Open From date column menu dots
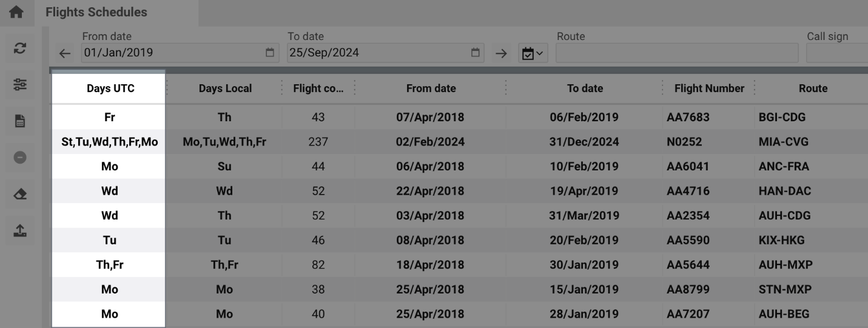868x328 pixels. 505,89
